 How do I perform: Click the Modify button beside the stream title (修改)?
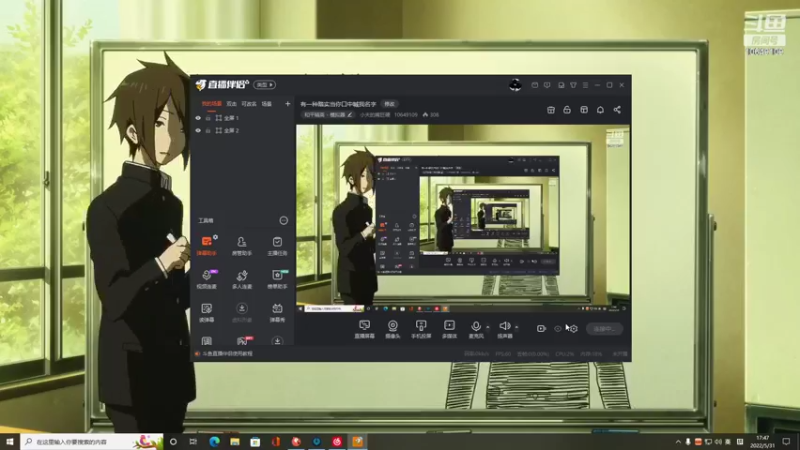pyautogui.click(x=390, y=104)
